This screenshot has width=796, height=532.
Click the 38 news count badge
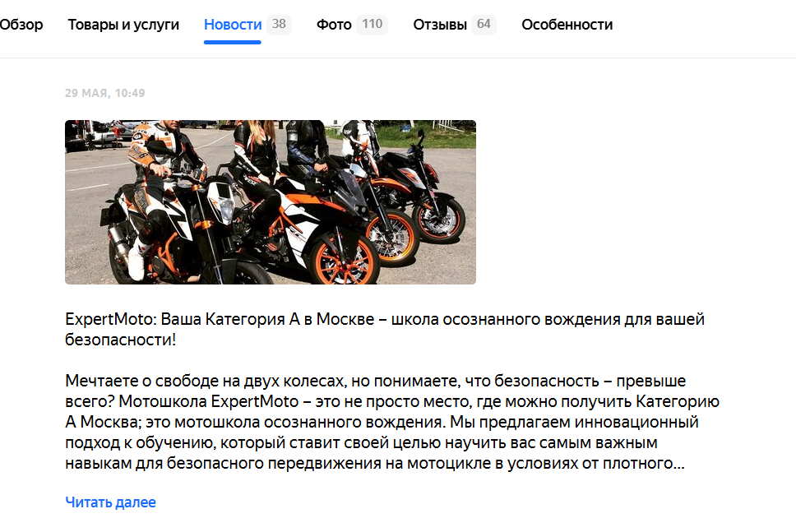pos(279,24)
